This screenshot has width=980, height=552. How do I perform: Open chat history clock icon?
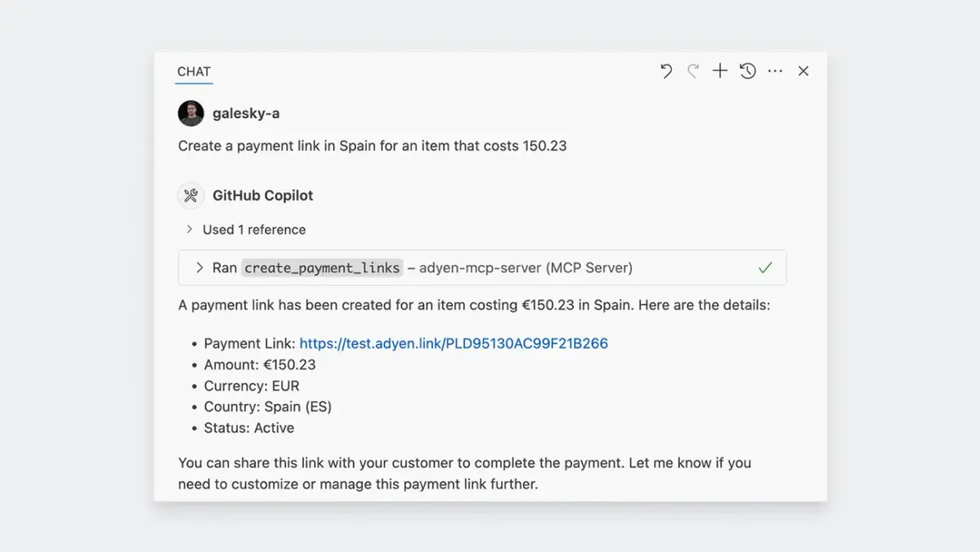748,70
